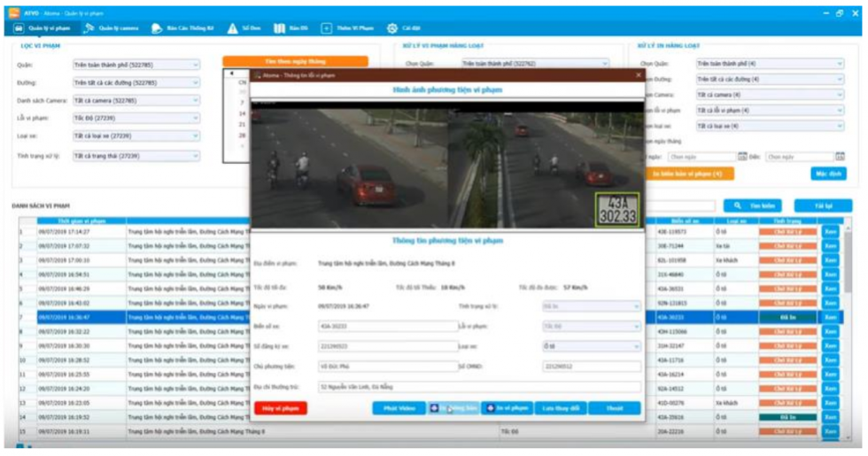The width and height of the screenshot is (868, 456).
Task: Click the In vi phạm print button
Action: tap(507, 408)
